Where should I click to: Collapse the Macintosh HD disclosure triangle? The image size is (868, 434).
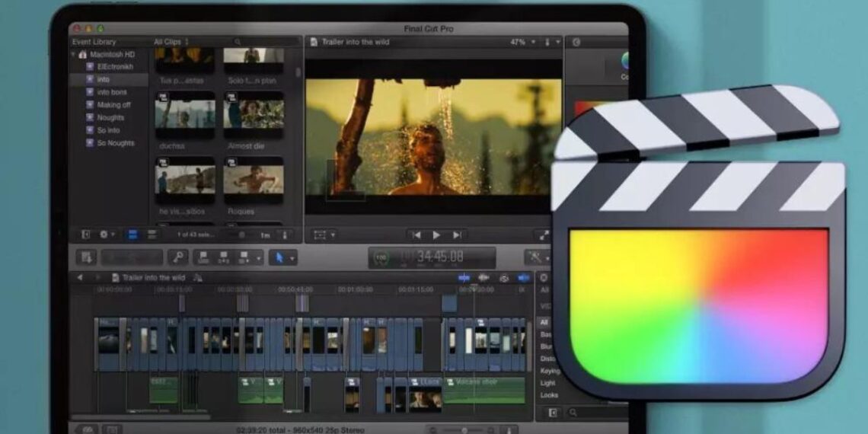(x=73, y=54)
